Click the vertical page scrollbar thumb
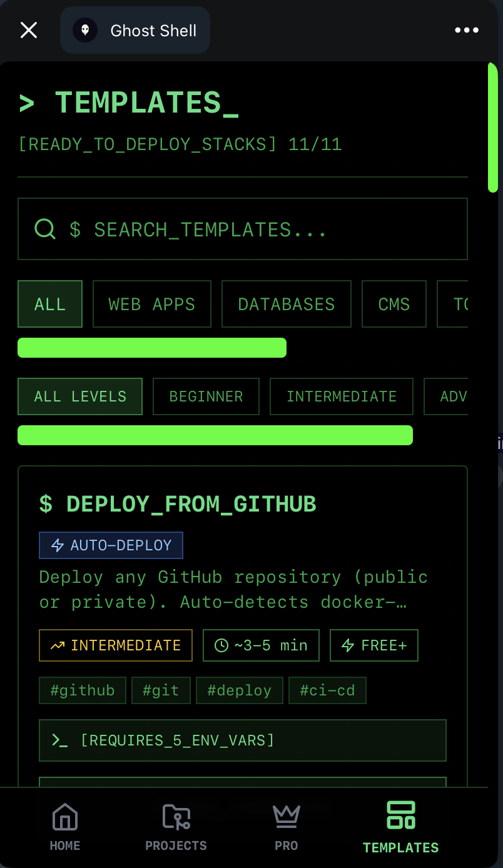The width and height of the screenshot is (503, 868). [493, 128]
